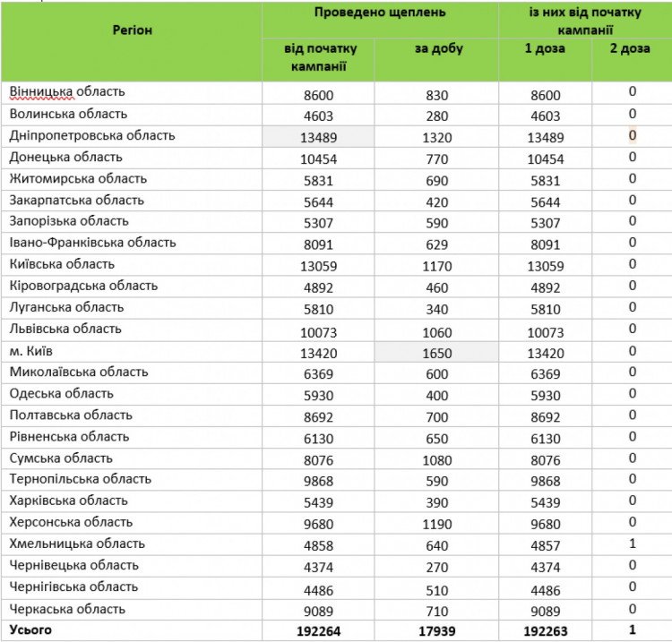Image resolution: width=672 pixels, height=642 pixels.
Task: Click the highlighted 13489 total cell
Action: point(318,138)
